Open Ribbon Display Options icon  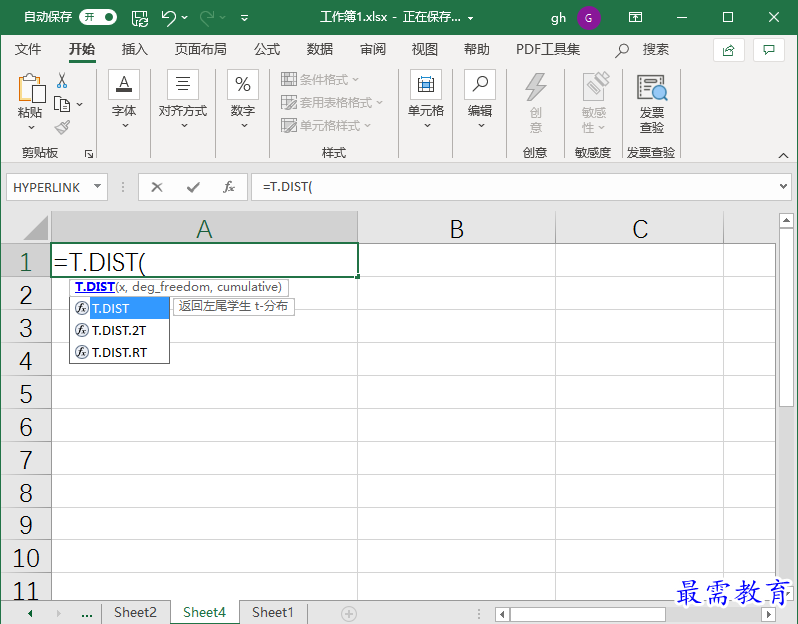tap(635, 17)
